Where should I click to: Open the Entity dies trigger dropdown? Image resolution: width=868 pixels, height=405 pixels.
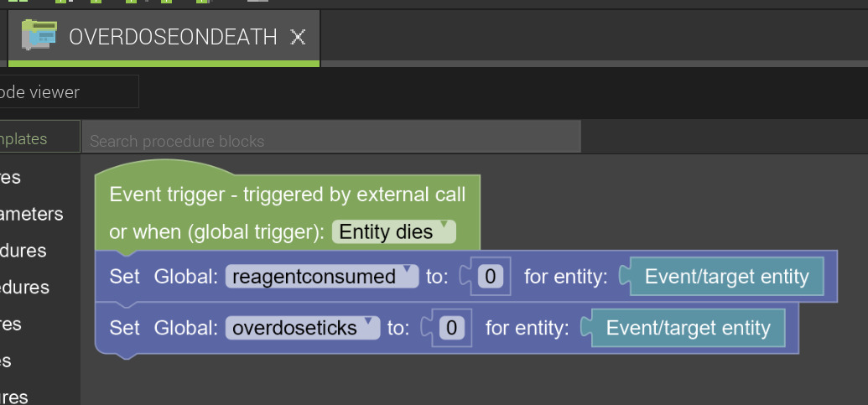393,231
